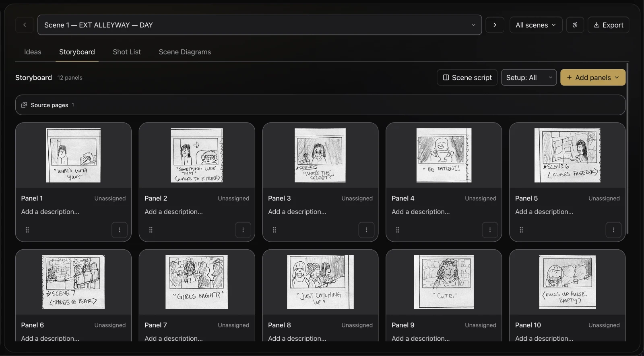Assign setup via Panel 9 Unassigned label
This screenshot has height=356, width=644.
tap(481, 325)
